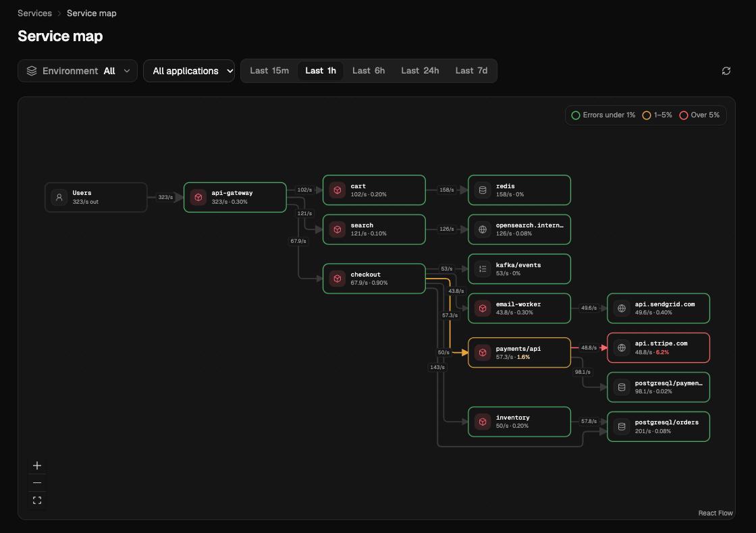Click the 57.3/s edge label

point(450,315)
